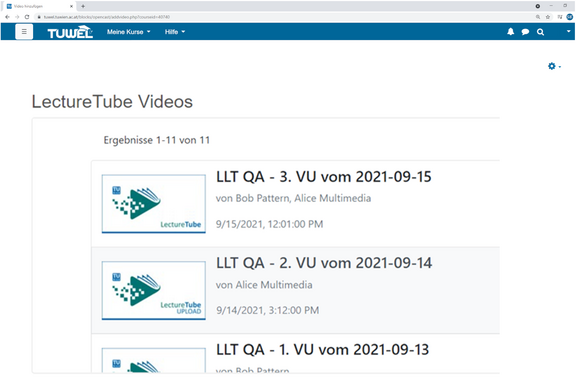Open LLT QA - 2. VU vom 2021-09-14
Image resolution: width=576 pixels, height=384 pixels.
[x=324, y=263]
